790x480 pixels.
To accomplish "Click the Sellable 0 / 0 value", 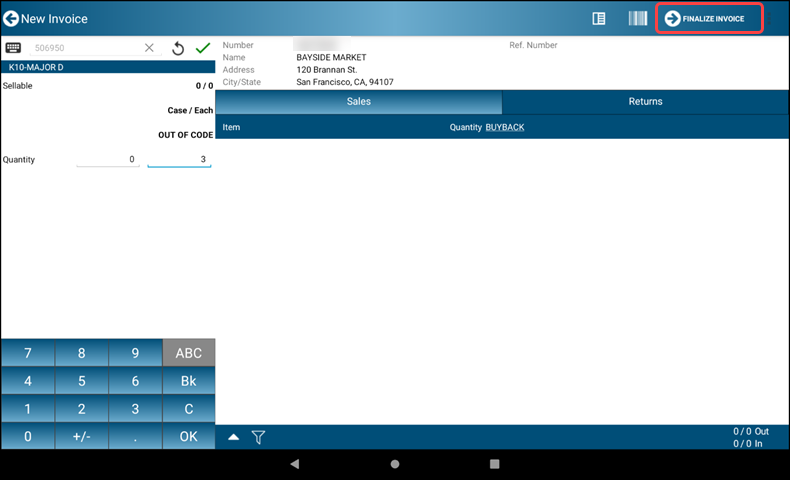I will [x=204, y=86].
